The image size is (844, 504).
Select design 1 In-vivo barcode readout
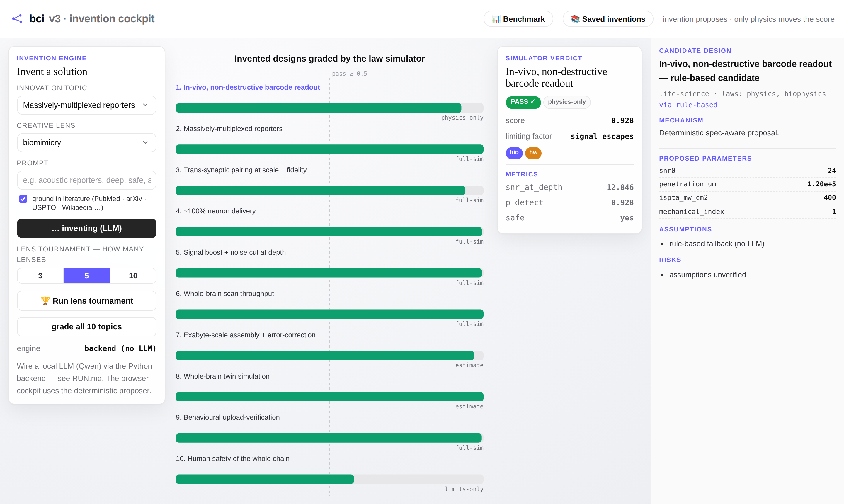248,87
